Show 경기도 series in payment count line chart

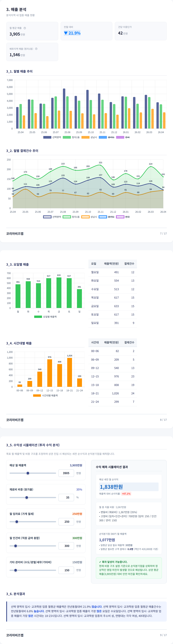[x=107, y=217]
